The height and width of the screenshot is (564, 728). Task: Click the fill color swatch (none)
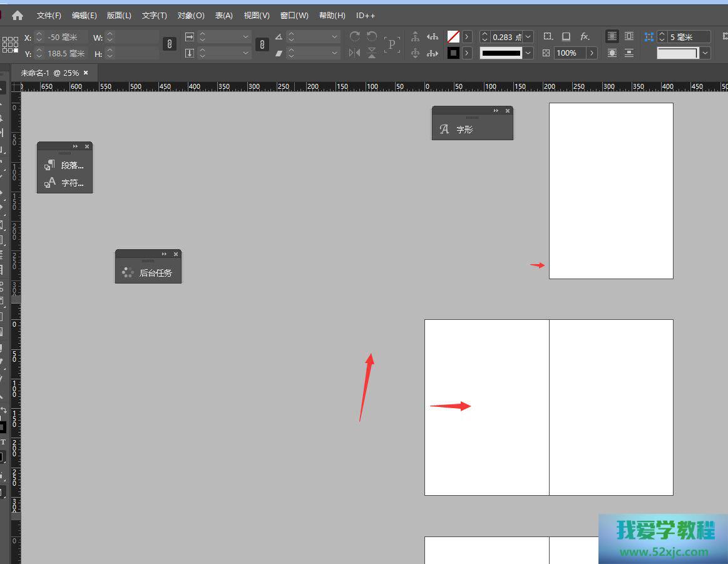pyautogui.click(x=453, y=37)
